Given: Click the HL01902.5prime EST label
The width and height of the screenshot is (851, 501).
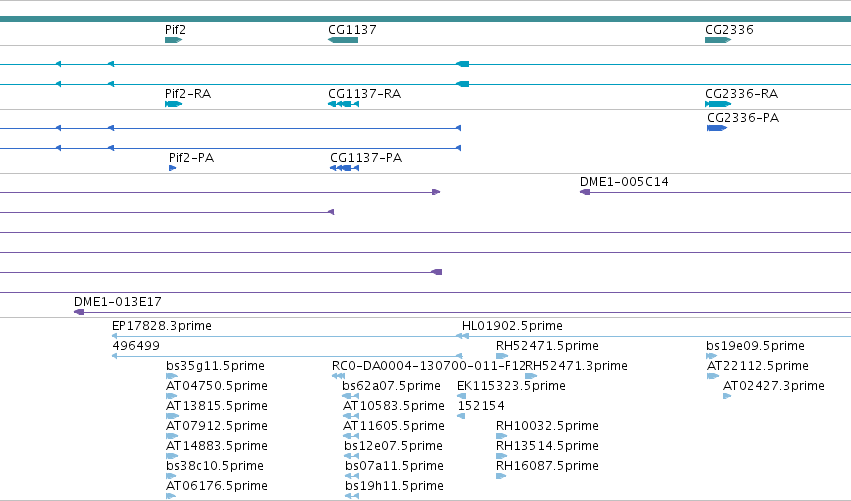Looking at the screenshot, I should [512, 326].
